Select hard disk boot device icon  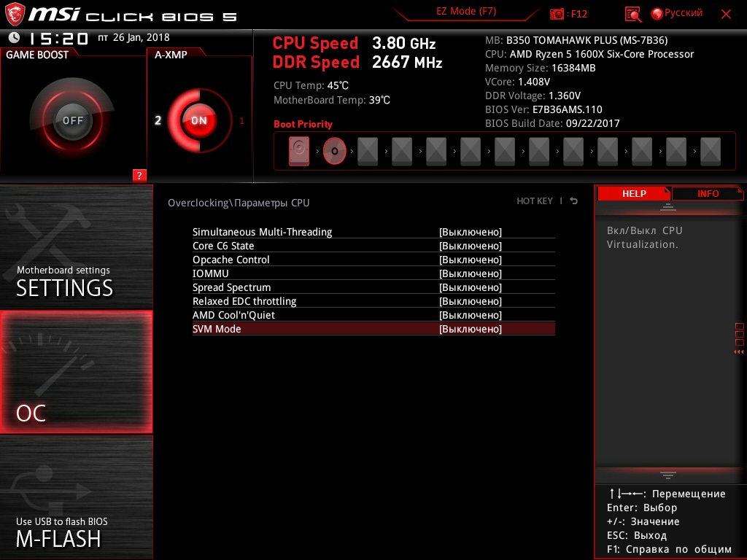tap(299, 151)
